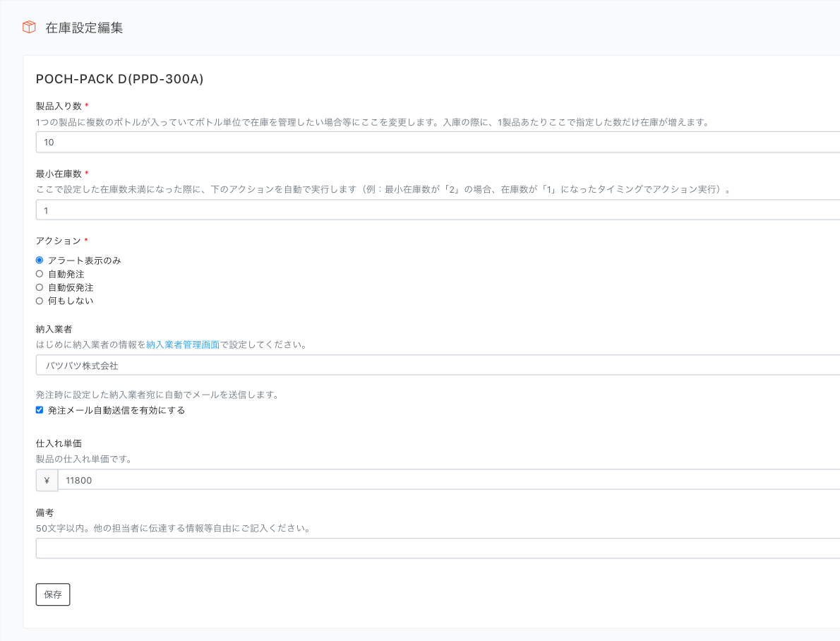Click the 備考 field label

click(x=45, y=513)
